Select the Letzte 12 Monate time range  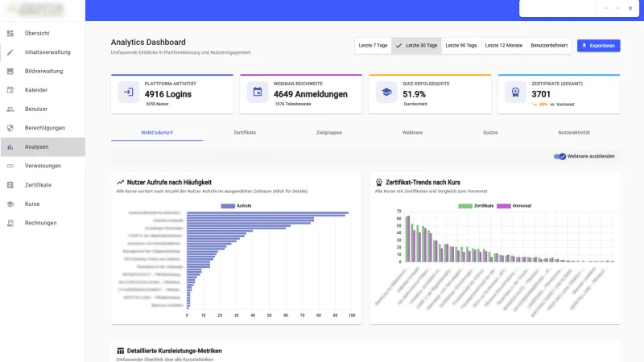tap(504, 46)
